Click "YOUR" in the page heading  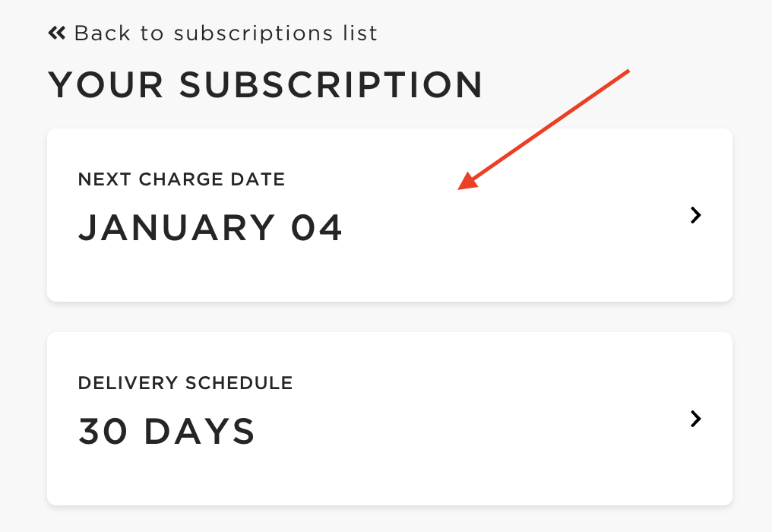coord(106,84)
